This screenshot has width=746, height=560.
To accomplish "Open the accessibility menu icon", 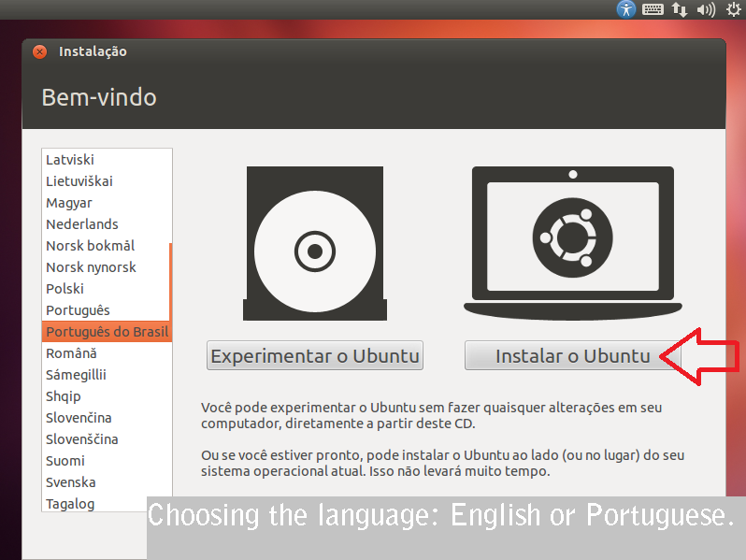I will tap(626, 9).
